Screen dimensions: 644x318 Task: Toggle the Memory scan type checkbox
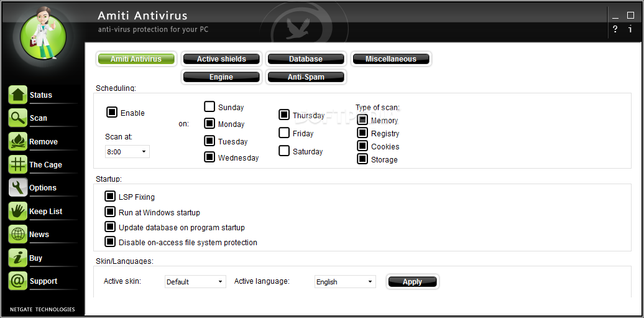(x=362, y=119)
